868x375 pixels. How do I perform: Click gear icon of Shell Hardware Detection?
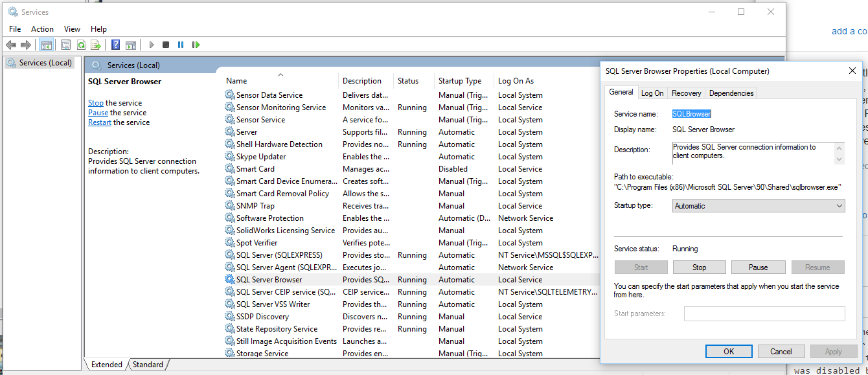tap(230, 144)
